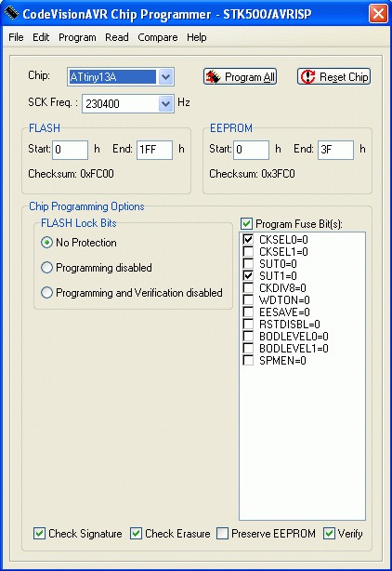392x571 pixels.
Task: Enable the CKDIV8=0 fuse bit
Action: pos(248,287)
